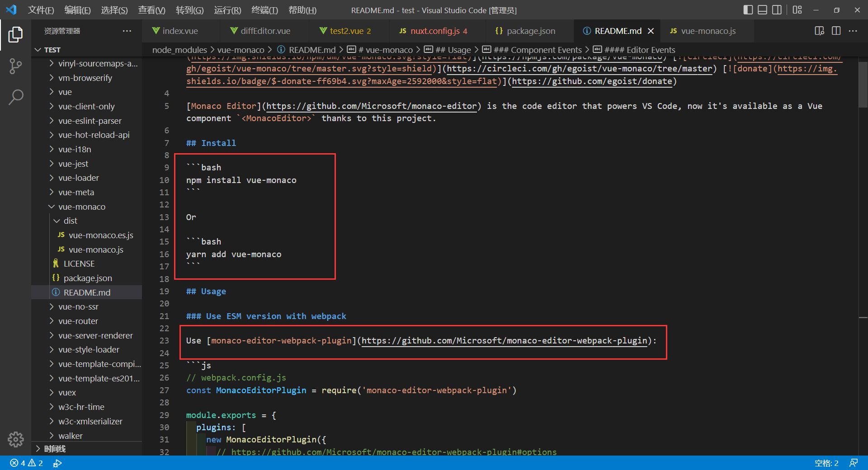Click the feedback icon in status bar
Viewport: 868px width, 470px height.
[x=854, y=463]
